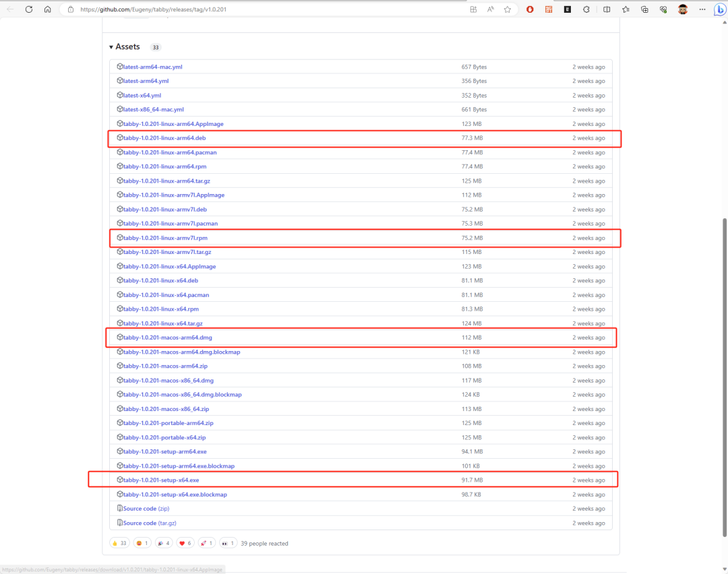Image resolution: width=728 pixels, height=574 pixels.
Task: React with heart emoji (6)
Action: (185, 543)
